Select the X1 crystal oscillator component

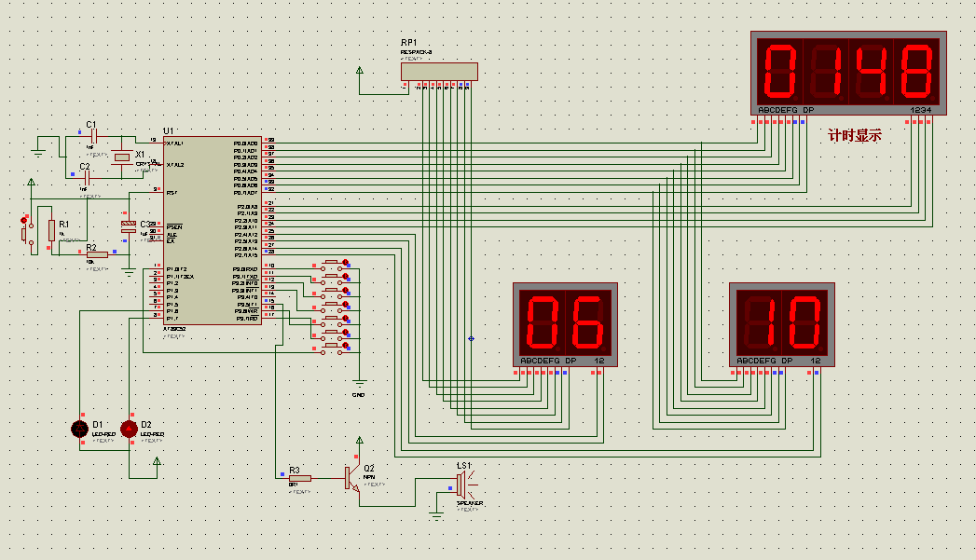tap(121, 158)
